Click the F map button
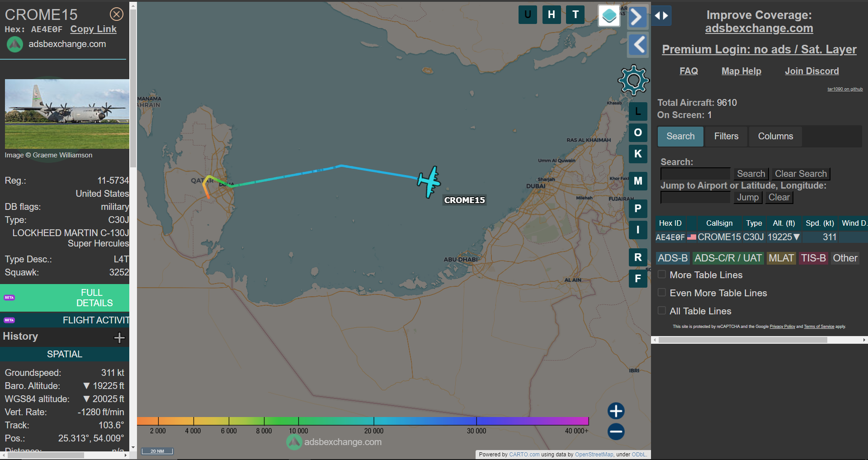This screenshot has width=868, height=460. pos(638,279)
